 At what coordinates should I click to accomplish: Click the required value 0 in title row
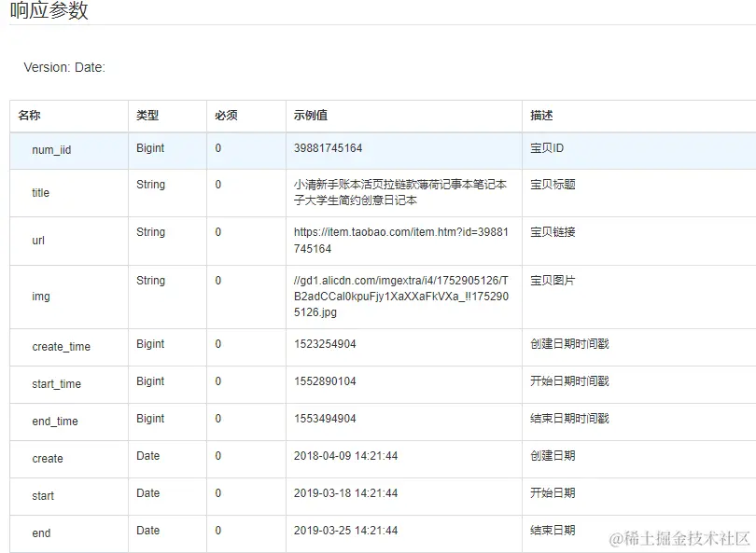(217, 185)
